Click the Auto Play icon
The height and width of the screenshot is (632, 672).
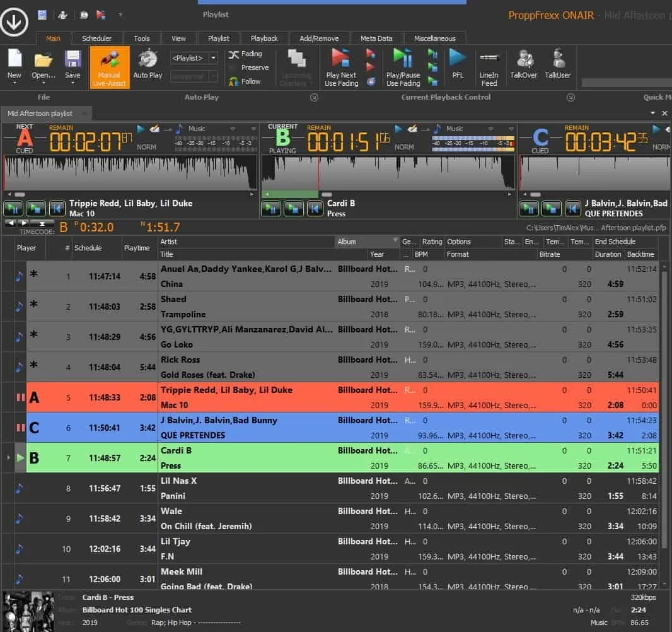click(x=148, y=66)
